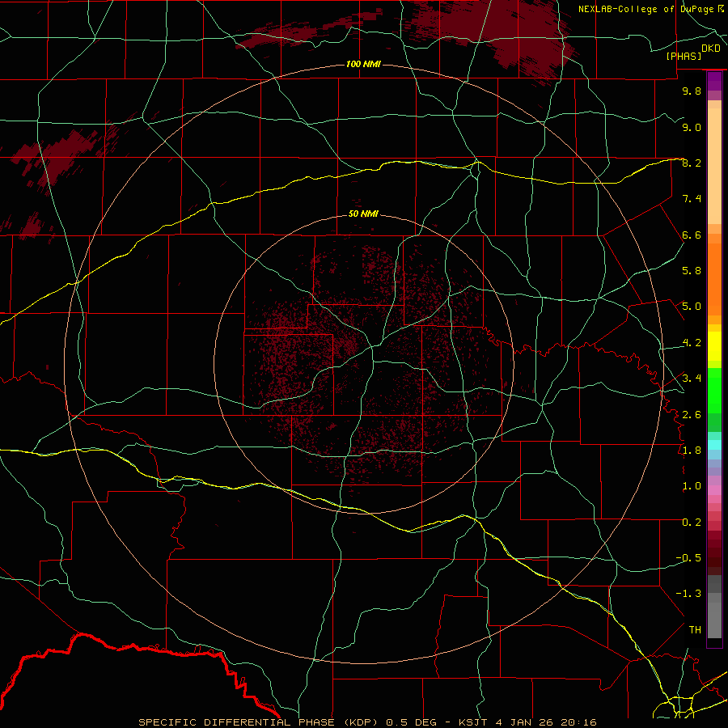Viewport: 728px width, 728px height.
Task: Click the 6.6 color scale value
Action: [692, 235]
